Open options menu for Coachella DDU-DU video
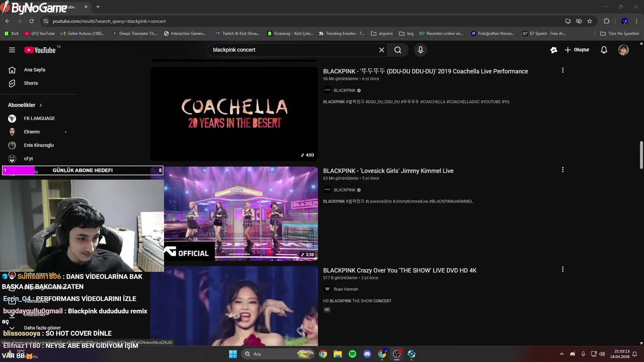This screenshot has width=644, height=362. pyautogui.click(x=562, y=70)
